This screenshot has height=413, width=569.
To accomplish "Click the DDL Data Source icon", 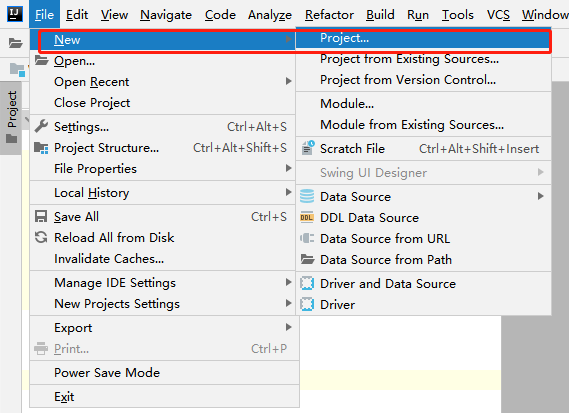I will pyautogui.click(x=307, y=217).
